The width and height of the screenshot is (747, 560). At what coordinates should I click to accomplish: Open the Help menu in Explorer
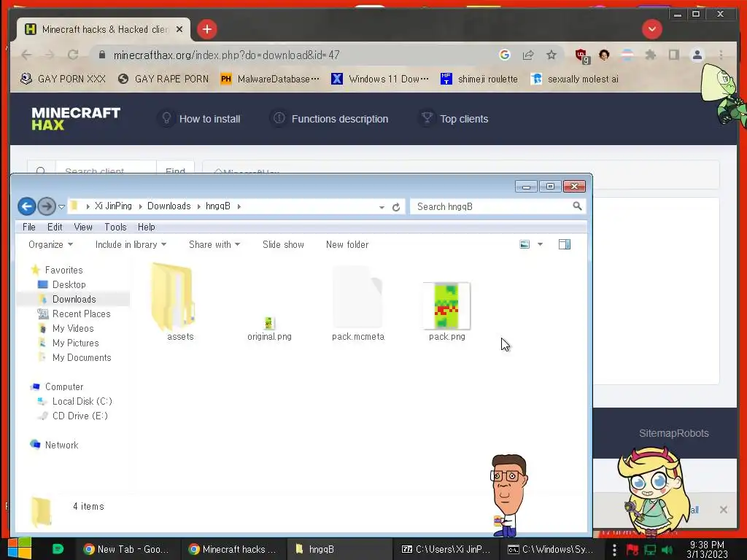[x=146, y=227]
